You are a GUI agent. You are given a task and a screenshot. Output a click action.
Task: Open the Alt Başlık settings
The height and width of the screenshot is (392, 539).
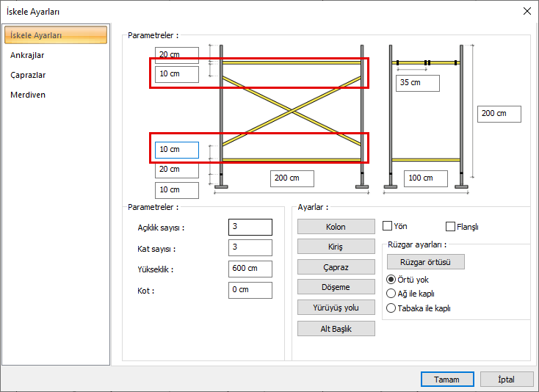(336, 329)
